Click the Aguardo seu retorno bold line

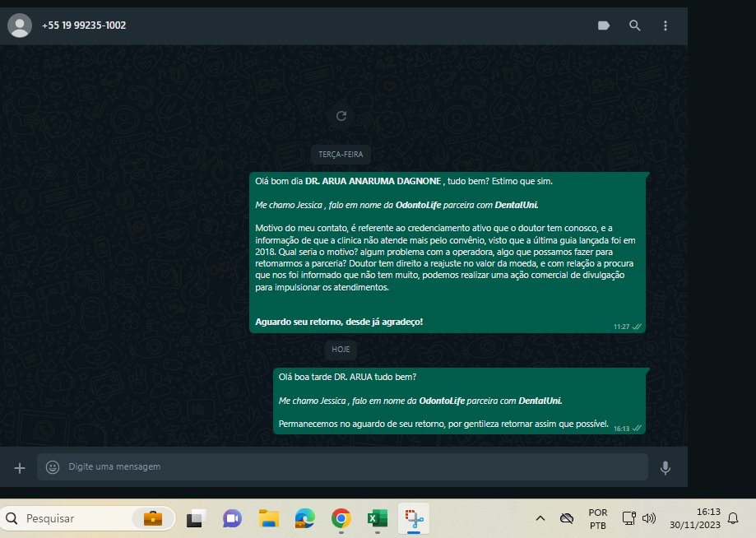coord(339,322)
